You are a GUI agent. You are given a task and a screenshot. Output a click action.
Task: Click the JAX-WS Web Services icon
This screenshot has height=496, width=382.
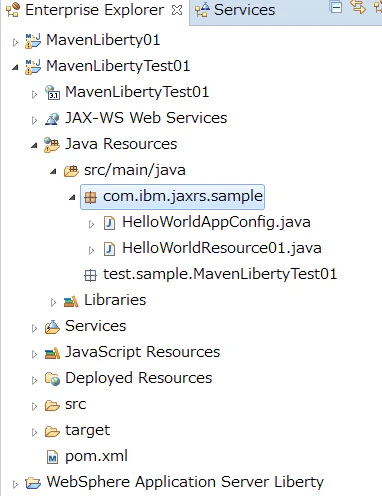[x=52, y=119]
